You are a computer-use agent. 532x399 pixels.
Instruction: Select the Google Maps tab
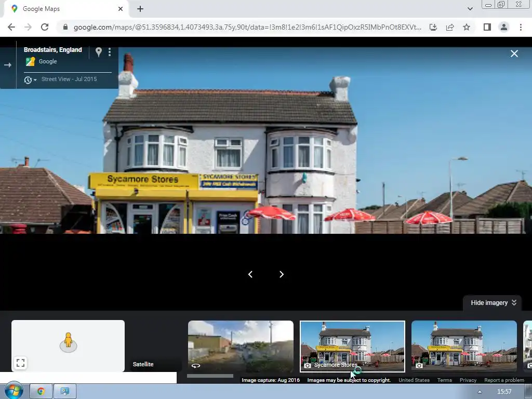point(66,9)
